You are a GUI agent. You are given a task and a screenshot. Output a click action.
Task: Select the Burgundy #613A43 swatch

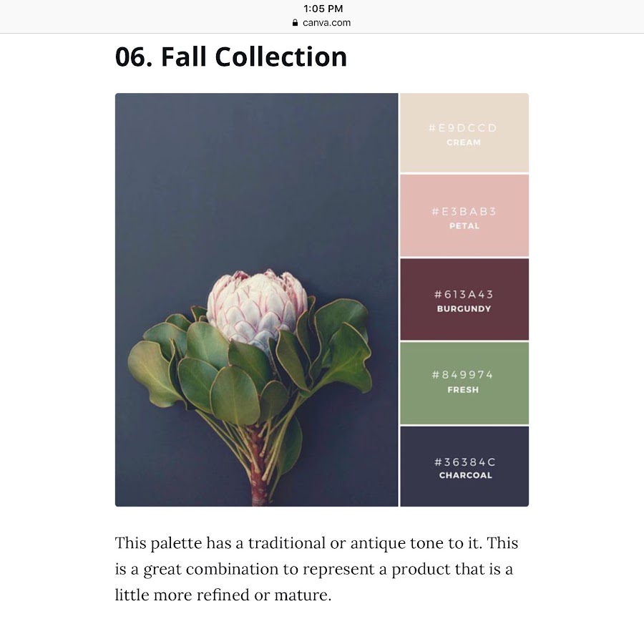point(464,299)
